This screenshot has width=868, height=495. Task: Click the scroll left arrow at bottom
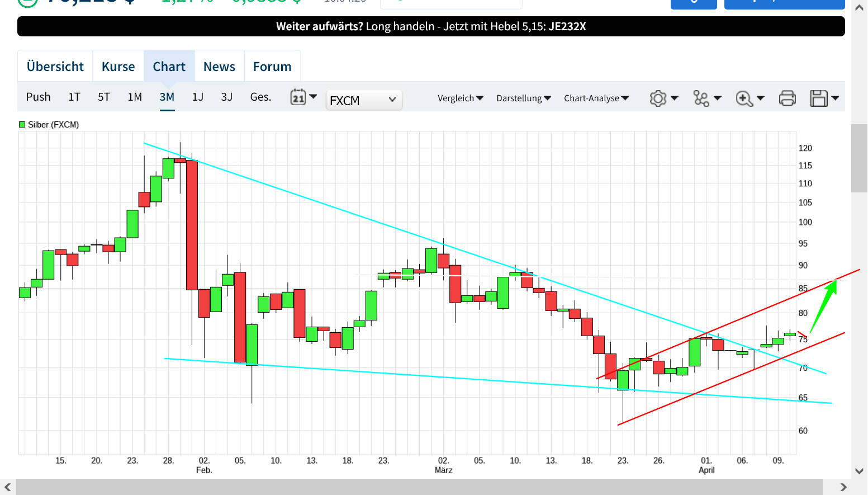8,487
